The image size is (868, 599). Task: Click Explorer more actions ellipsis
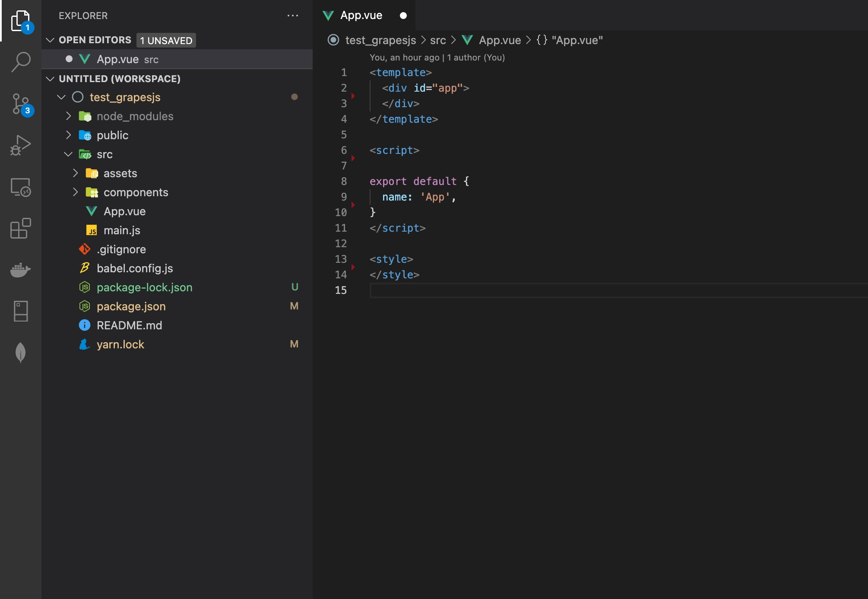[293, 16]
